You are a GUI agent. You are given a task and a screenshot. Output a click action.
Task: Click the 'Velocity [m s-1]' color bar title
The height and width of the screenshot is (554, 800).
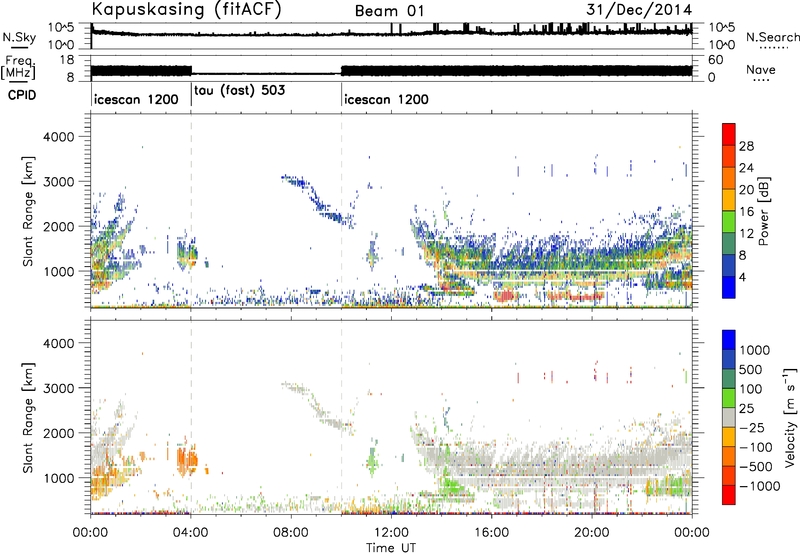pyautogui.click(x=790, y=417)
